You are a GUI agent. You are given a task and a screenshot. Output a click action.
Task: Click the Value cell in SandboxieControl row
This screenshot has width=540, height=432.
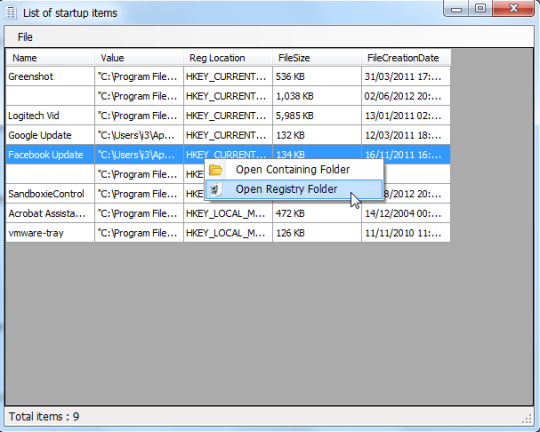point(139,194)
